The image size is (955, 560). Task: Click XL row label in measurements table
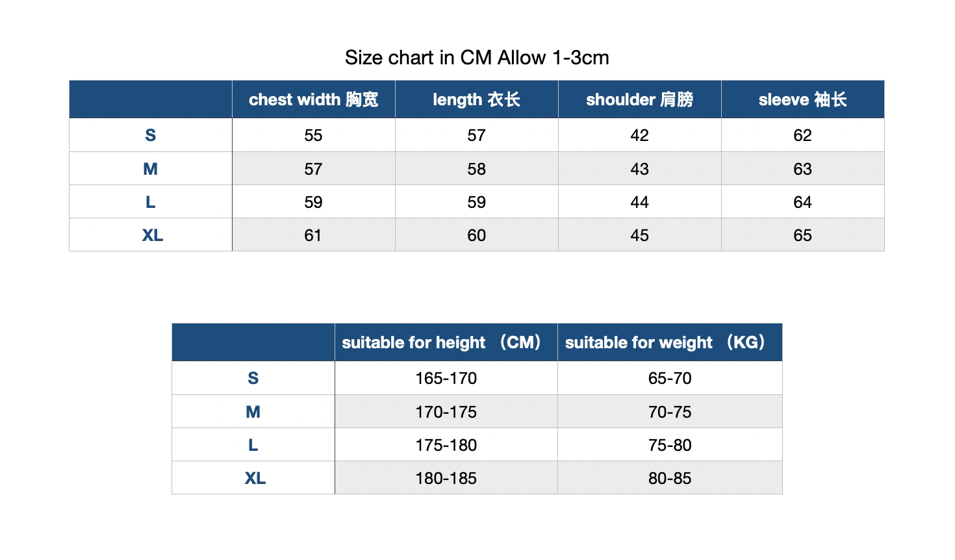153,235
